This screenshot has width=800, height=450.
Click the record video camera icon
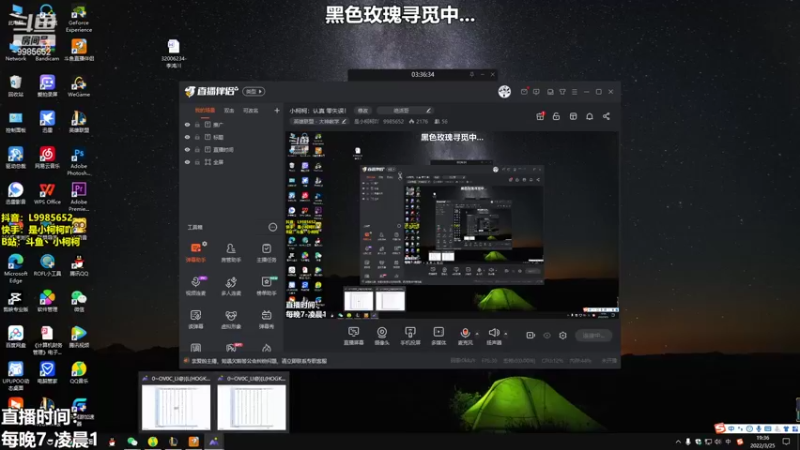[531, 335]
